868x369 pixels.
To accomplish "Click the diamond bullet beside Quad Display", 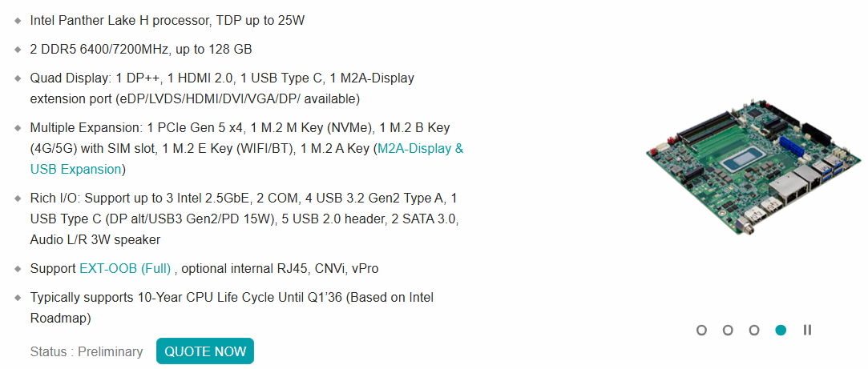I will point(18,78).
